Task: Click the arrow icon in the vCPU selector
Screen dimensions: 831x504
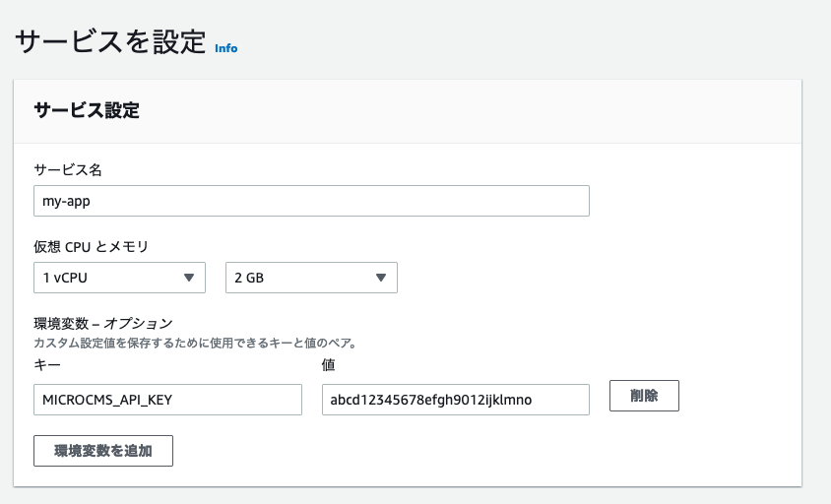Action: click(x=189, y=278)
